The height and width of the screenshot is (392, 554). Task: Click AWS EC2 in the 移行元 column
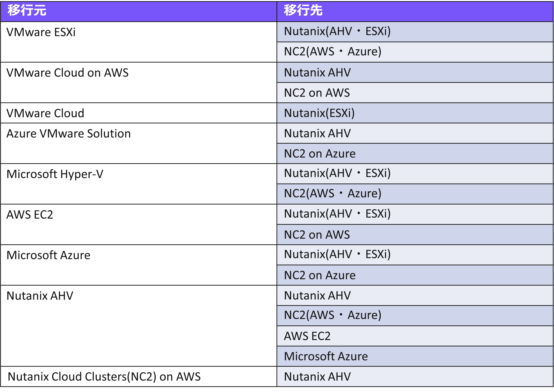[30, 215]
